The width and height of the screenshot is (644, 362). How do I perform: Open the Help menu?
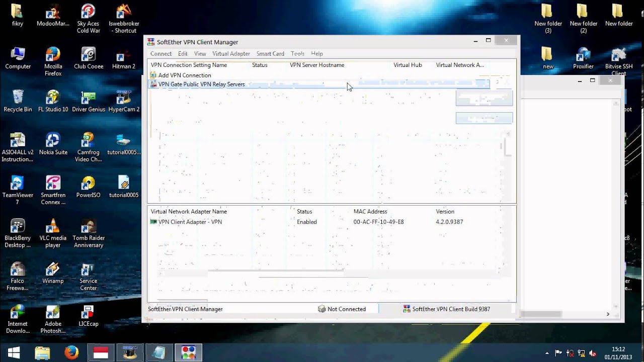click(317, 54)
